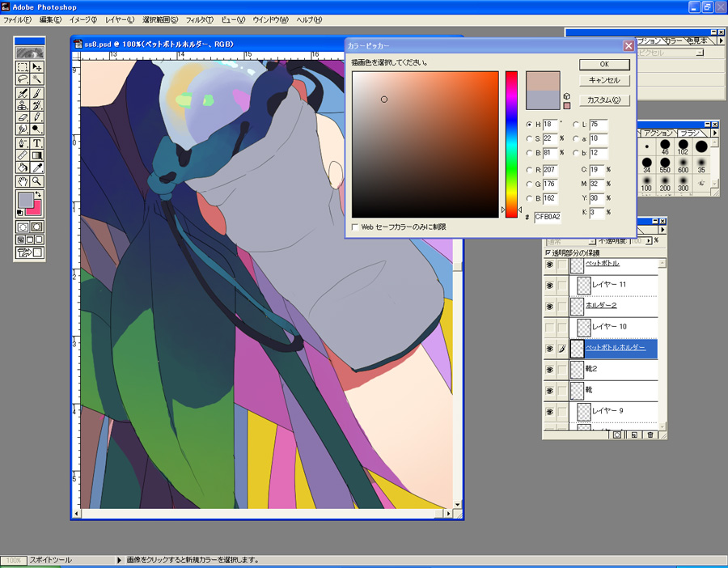Select the Paint Bucket tool
728x568 pixels.
23,167
